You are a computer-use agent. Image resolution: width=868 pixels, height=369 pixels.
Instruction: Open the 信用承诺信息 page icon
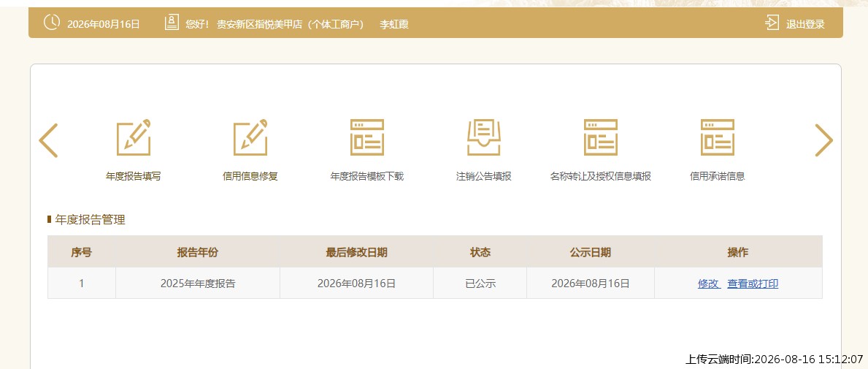(x=718, y=137)
